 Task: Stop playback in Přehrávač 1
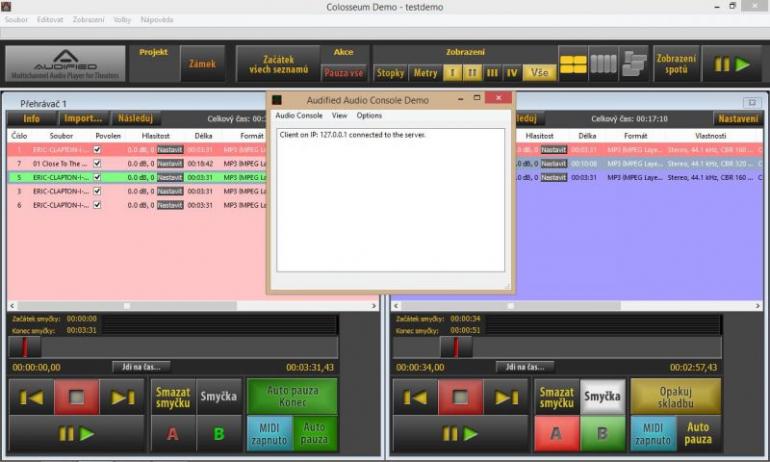(77, 397)
